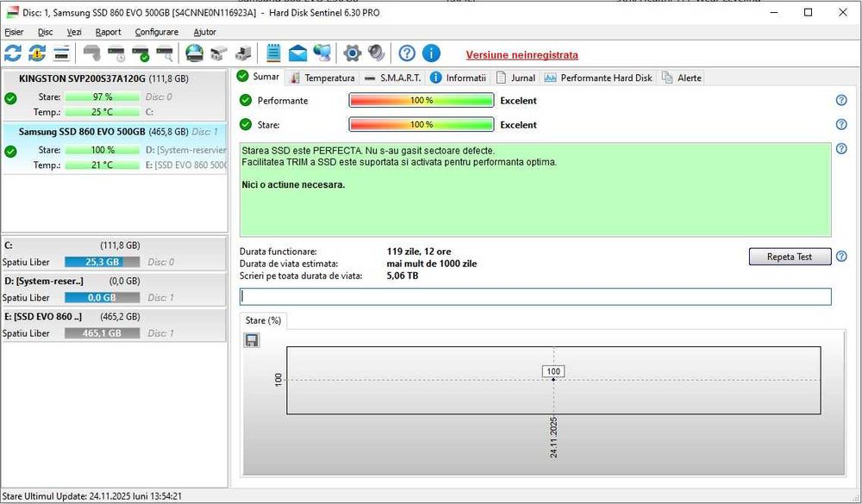This screenshot has height=504, width=862.
Task: Select the D: [System-reser..] partition entry
Action: [x=115, y=289]
